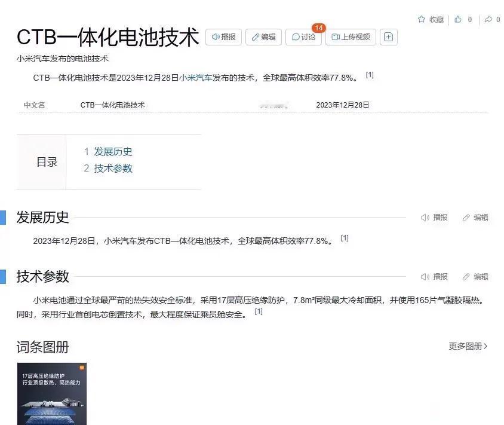Click the 编辑 button beside the title

pos(263,37)
